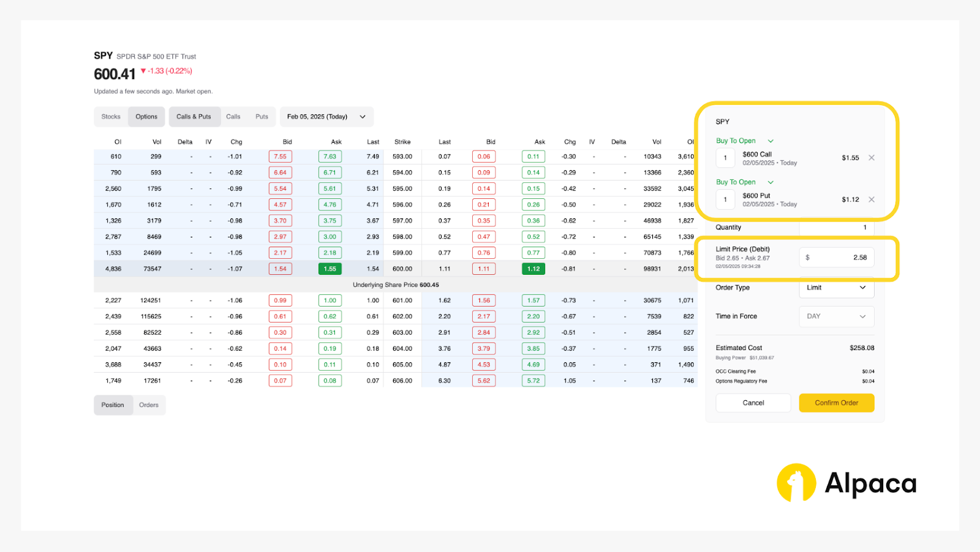Viewport: 980px width, 552px height.
Task: Click put ask 4.69 at 605.00 strike
Action: click(x=533, y=365)
